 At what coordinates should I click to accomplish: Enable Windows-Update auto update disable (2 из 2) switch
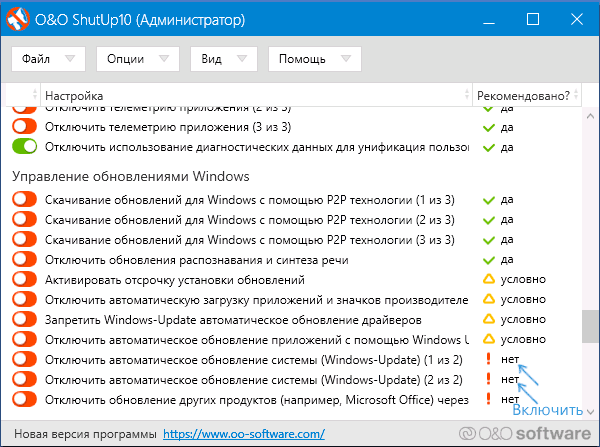point(24,379)
